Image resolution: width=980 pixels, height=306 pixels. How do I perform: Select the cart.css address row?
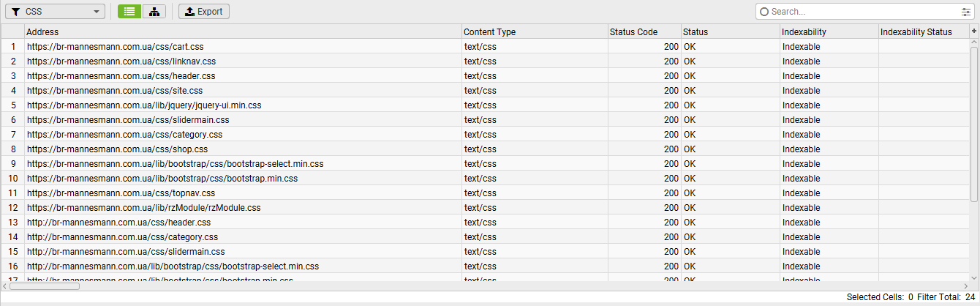pos(116,47)
